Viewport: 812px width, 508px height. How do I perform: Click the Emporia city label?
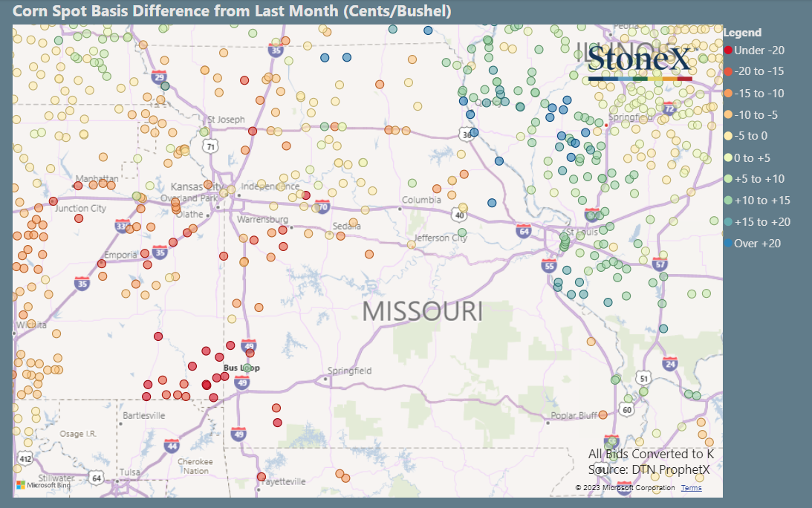coord(120,255)
